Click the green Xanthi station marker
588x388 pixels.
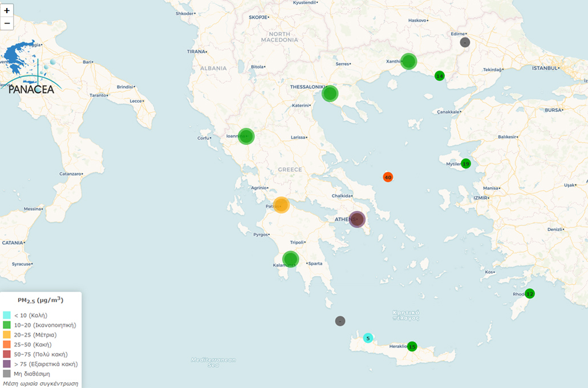[408, 61]
